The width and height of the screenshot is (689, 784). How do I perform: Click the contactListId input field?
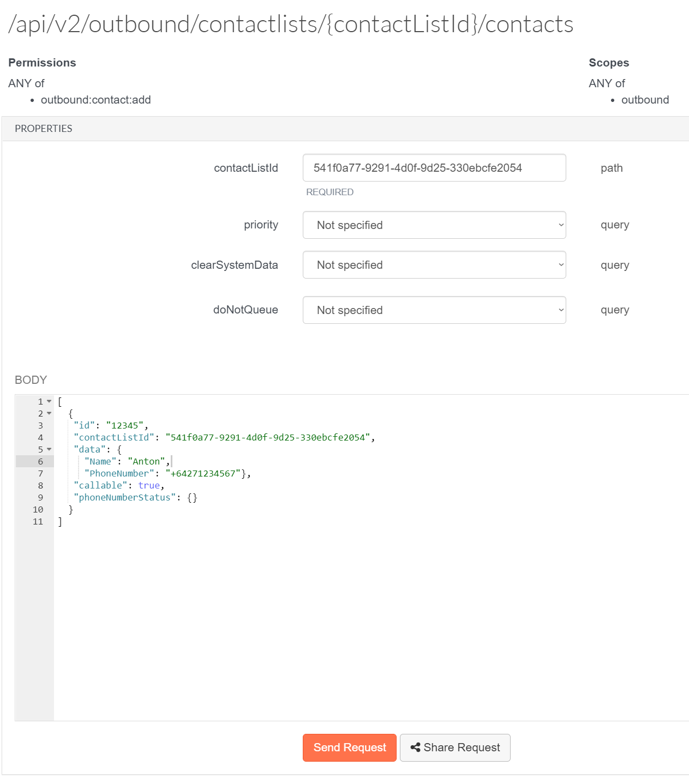coord(434,168)
